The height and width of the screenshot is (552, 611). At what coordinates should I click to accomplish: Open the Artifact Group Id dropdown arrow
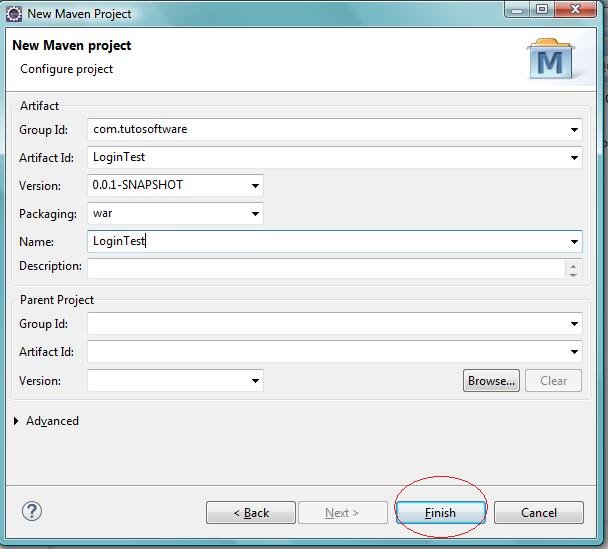(x=574, y=130)
